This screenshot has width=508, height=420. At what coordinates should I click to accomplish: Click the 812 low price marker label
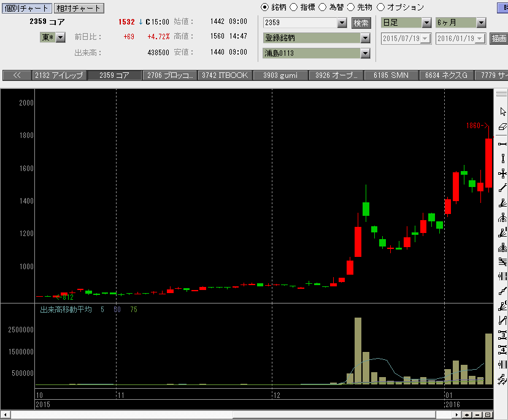coord(64,297)
